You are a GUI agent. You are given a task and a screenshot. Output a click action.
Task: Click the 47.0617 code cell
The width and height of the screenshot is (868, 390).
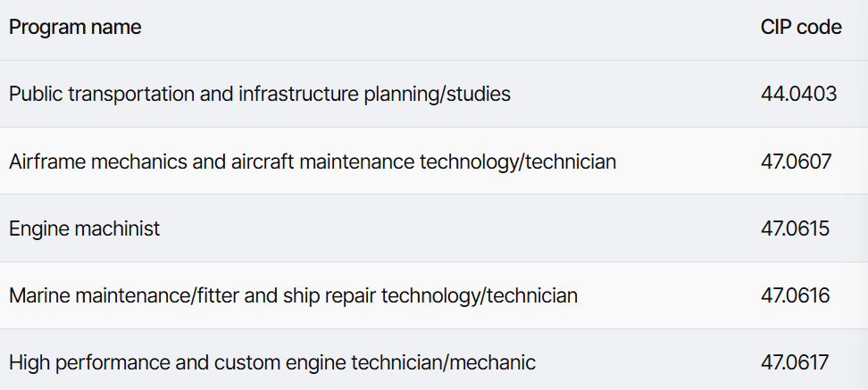pos(795,362)
